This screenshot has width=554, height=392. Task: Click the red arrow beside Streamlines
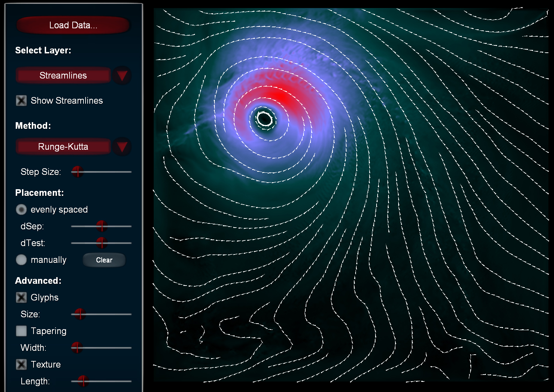(122, 75)
